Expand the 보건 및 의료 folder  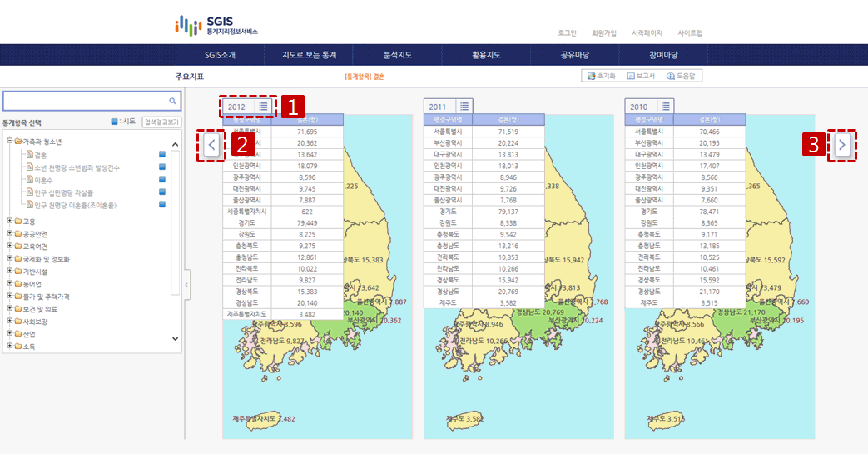(x=9, y=308)
